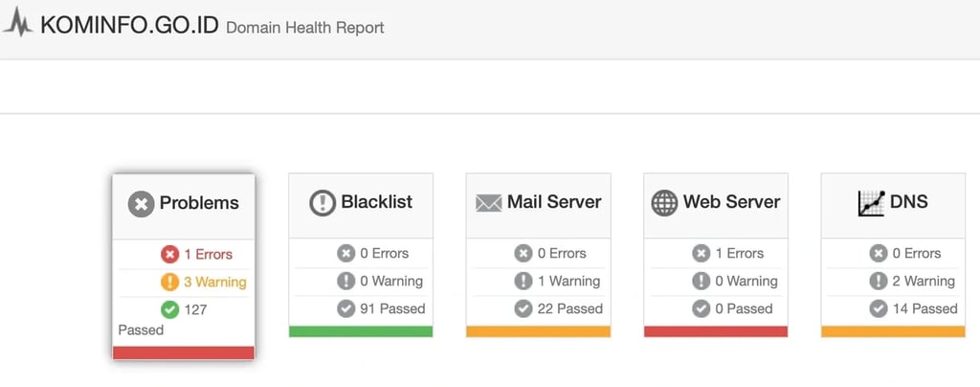Click the green passed checkmark in Problems
Image resolution: width=980 pixels, height=387 pixels.
tap(170, 309)
